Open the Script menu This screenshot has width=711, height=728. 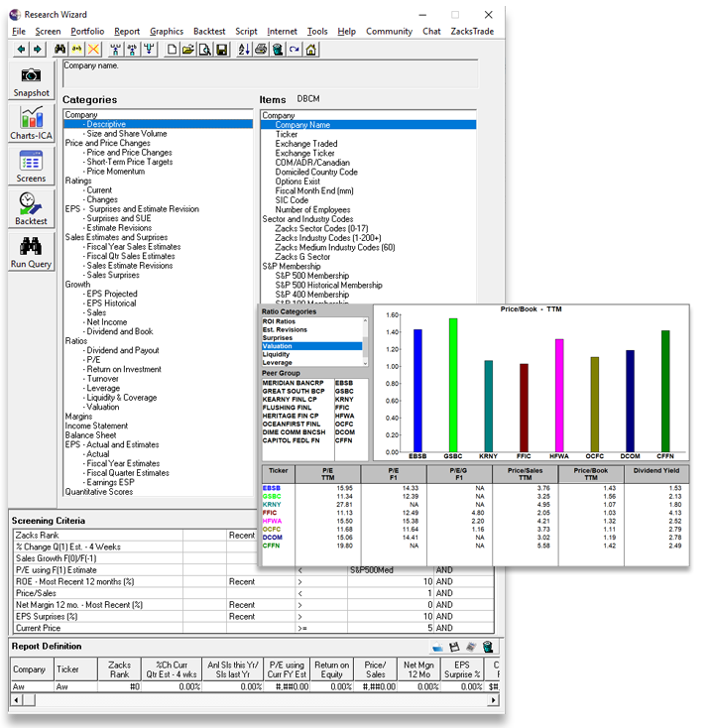click(x=246, y=32)
